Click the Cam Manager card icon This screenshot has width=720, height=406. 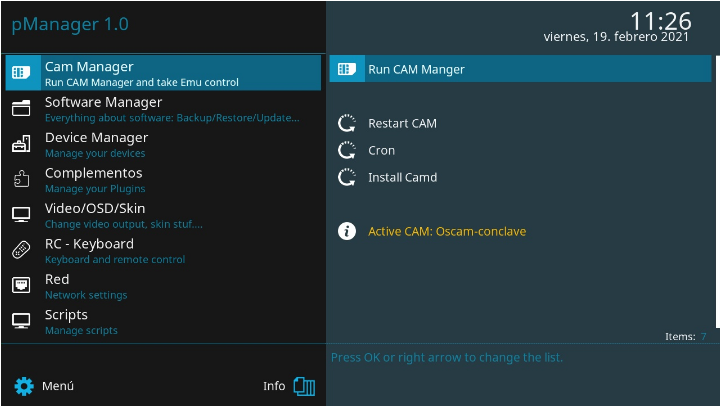21,73
